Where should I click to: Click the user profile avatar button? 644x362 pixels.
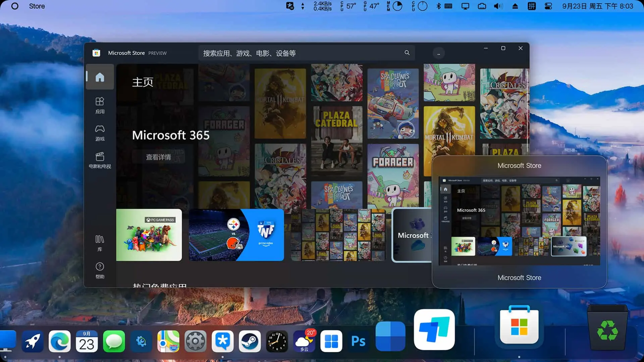pos(438,53)
